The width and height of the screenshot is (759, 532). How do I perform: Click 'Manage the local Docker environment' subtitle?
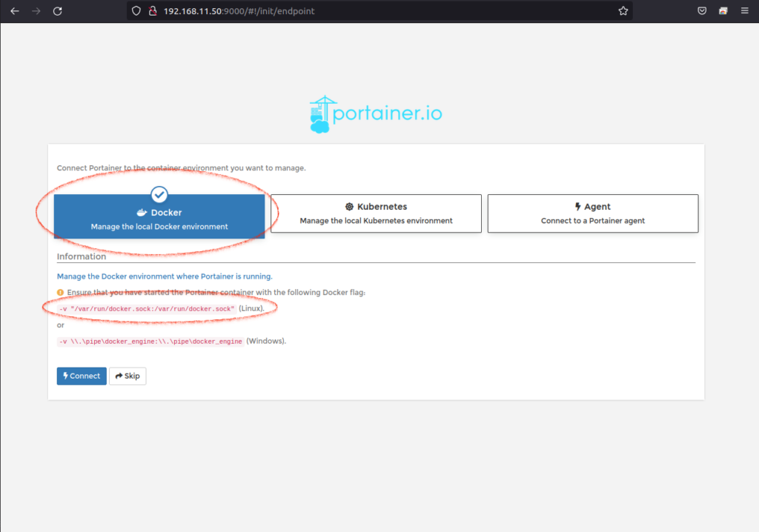click(159, 227)
